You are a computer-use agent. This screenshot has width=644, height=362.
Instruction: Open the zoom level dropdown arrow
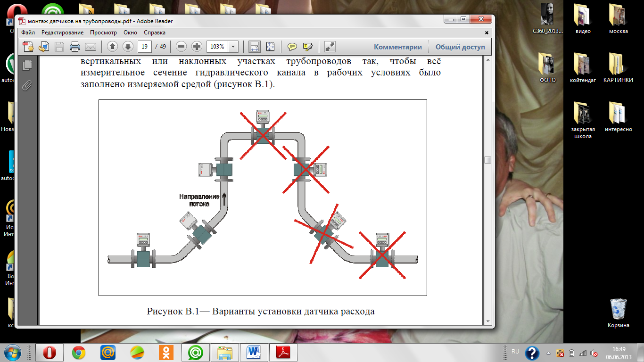pos(233,47)
